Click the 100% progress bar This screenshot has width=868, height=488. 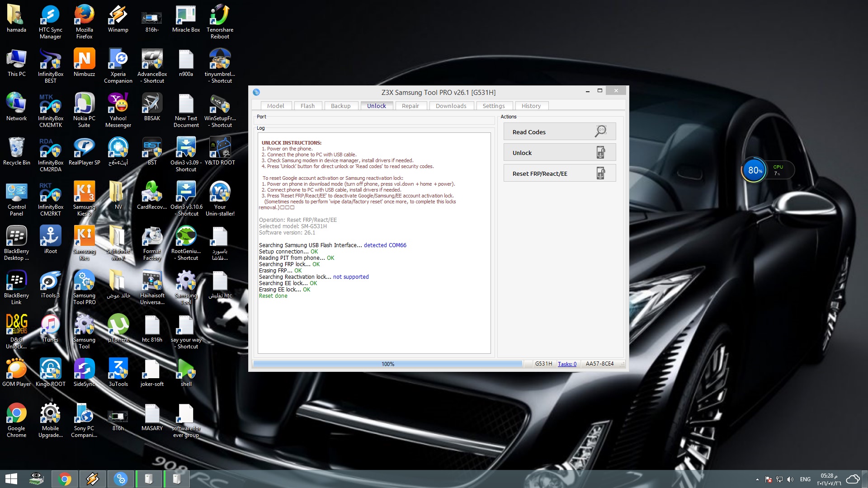tap(387, 364)
